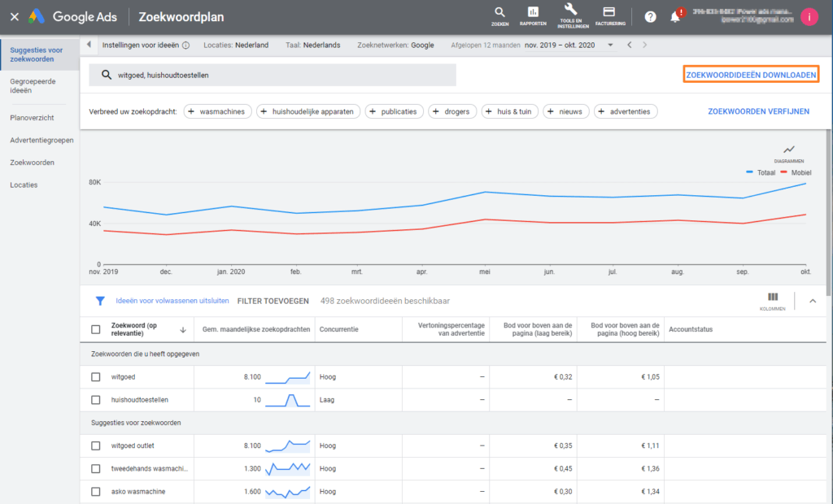Click the pink account avatar

pos(809,17)
